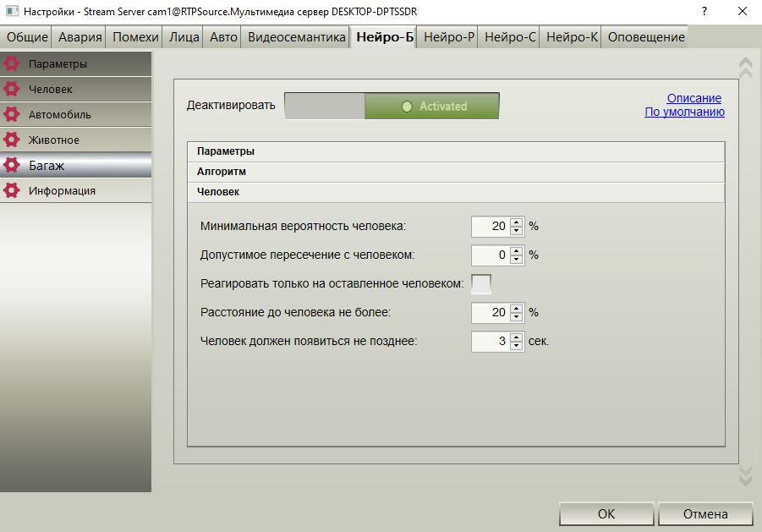Select Автомобиль in the left sidebar
Screen dimensions: 762x532
(76, 114)
